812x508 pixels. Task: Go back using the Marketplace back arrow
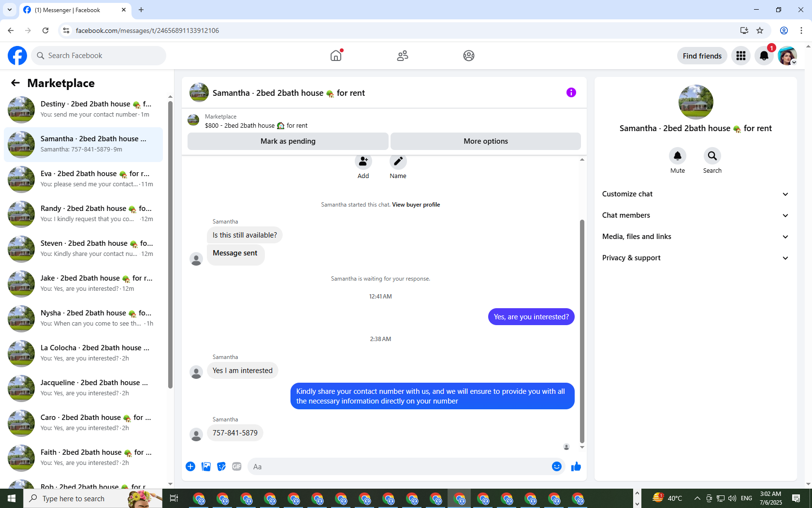click(x=15, y=83)
